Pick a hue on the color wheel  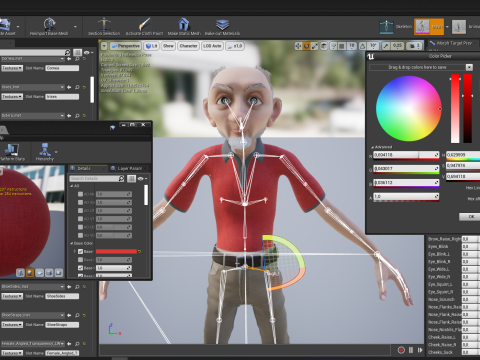coord(409,108)
